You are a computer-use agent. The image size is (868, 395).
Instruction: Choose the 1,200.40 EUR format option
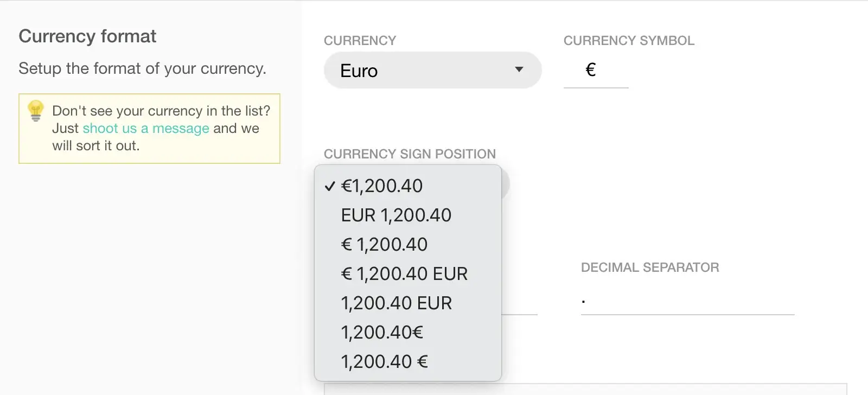(x=408, y=303)
